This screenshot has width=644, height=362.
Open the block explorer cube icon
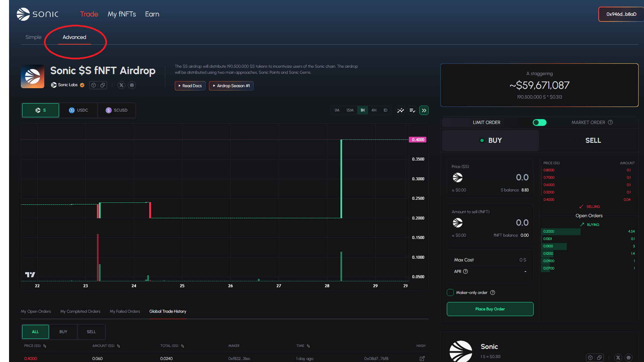tap(94, 85)
